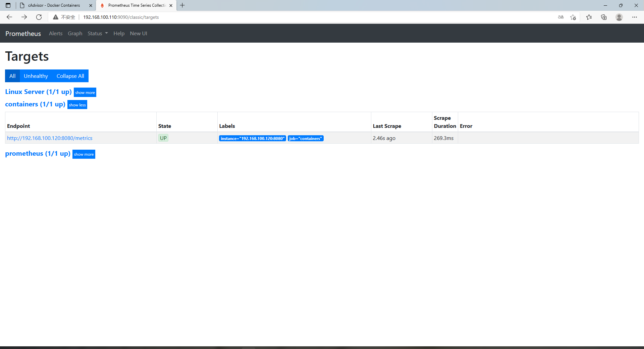Open the browser profile avatar
The width and height of the screenshot is (644, 349).
tap(619, 17)
